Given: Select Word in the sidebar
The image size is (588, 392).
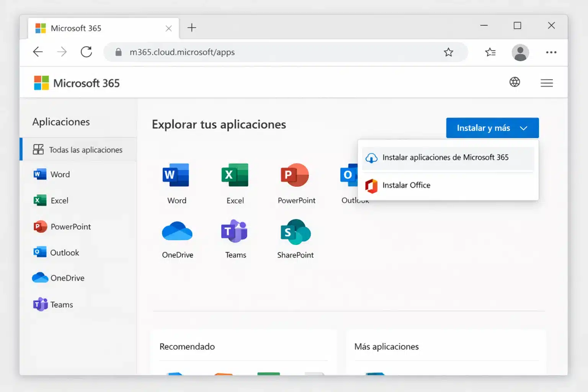Looking at the screenshot, I should [60, 174].
